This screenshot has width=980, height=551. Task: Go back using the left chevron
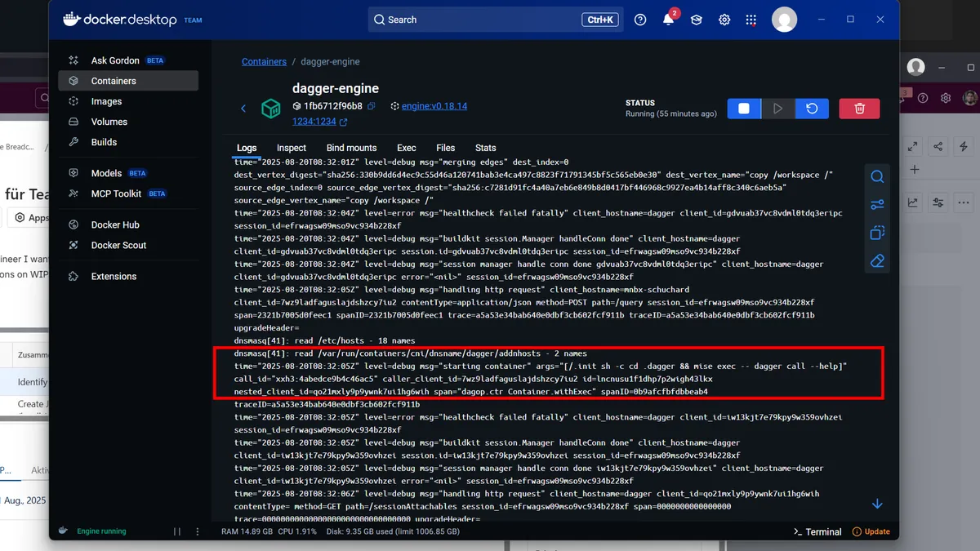coord(243,108)
